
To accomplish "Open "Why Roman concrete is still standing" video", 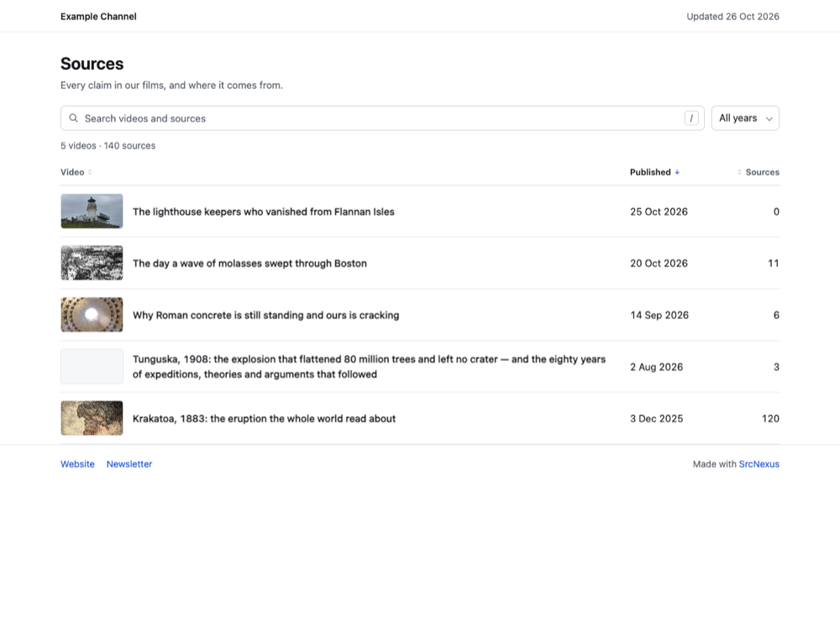I will 265,316.
